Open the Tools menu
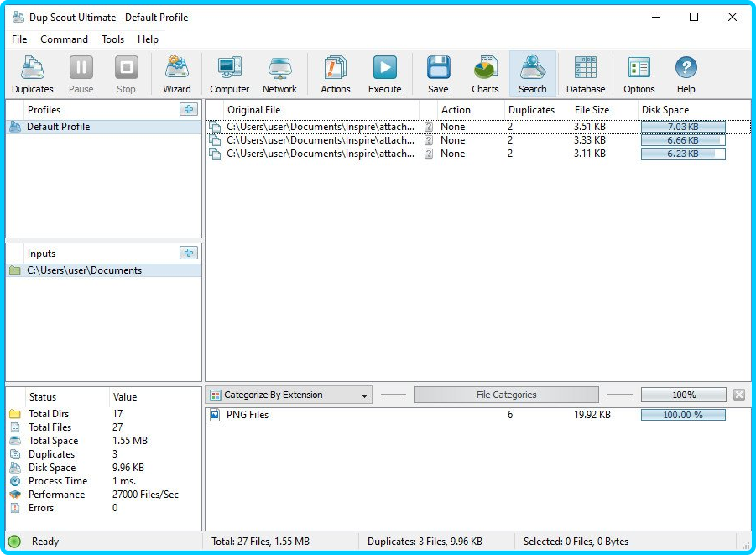Screen dimensions: 756x555 (112, 39)
